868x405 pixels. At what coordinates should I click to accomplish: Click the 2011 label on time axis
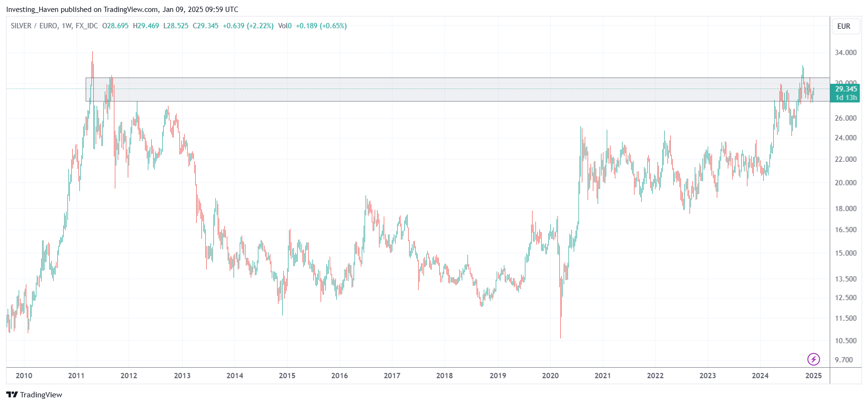(76, 376)
